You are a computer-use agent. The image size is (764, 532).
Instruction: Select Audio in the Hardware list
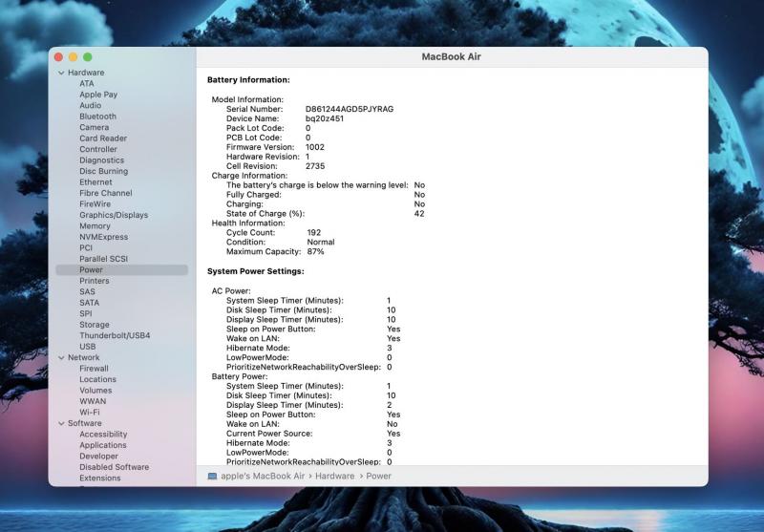(91, 105)
